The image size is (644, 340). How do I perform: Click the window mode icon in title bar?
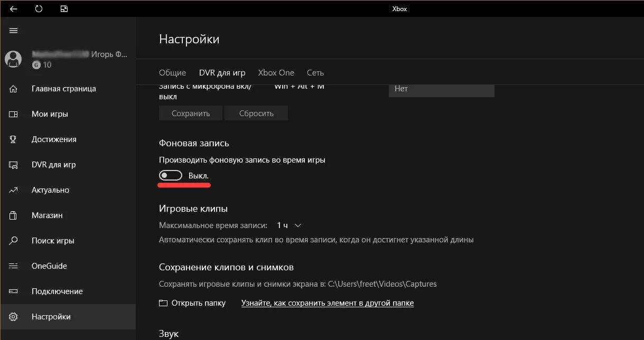pyautogui.click(x=64, y=9)
